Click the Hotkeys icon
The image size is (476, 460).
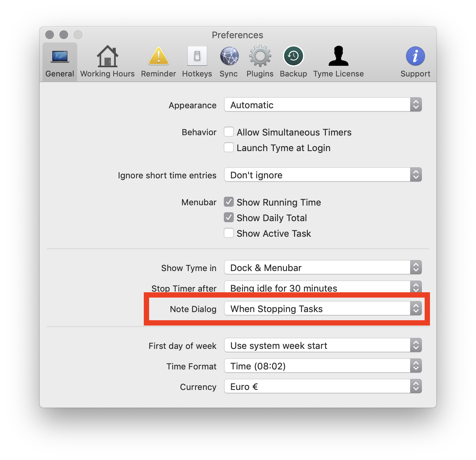click(197, 61)
